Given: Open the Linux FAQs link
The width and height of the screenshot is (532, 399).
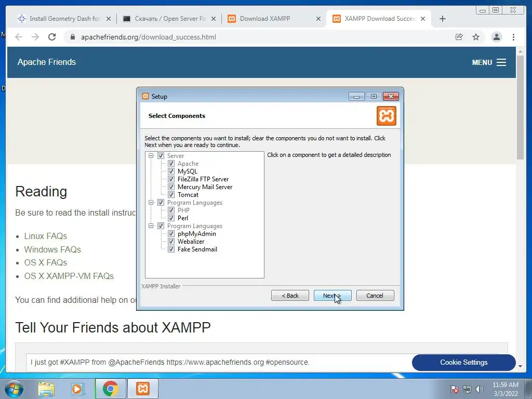Looking at the screenshot, I should point(46,236).
